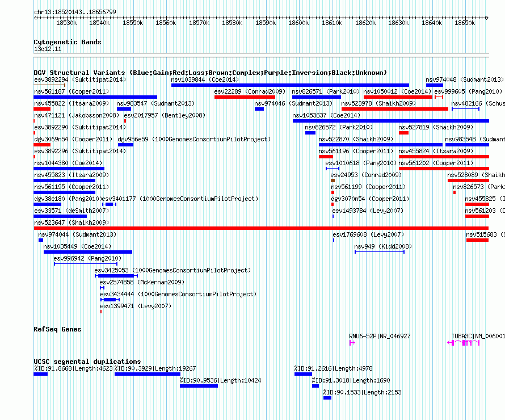Screen dimensions: 505x420
Task: Click label dgv38e180 (Pang2010)
Action: coord(68,199)
